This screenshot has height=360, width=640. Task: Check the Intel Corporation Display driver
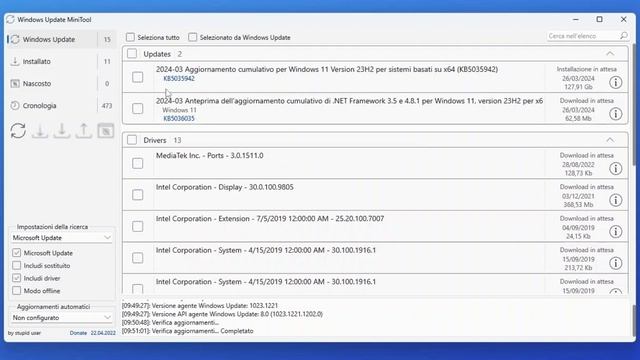(x=138, y=195)
